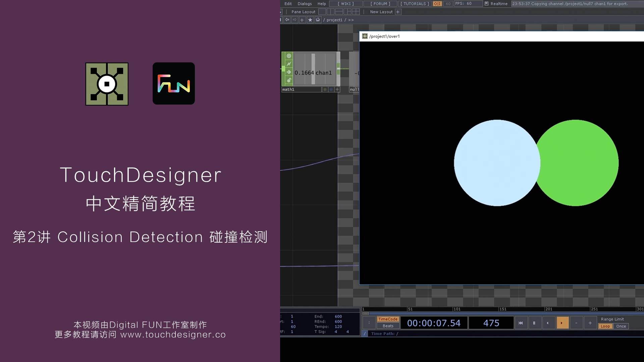Enable Once range limit
The width and height of the screenshot is (644, 362).
[621, 326]
